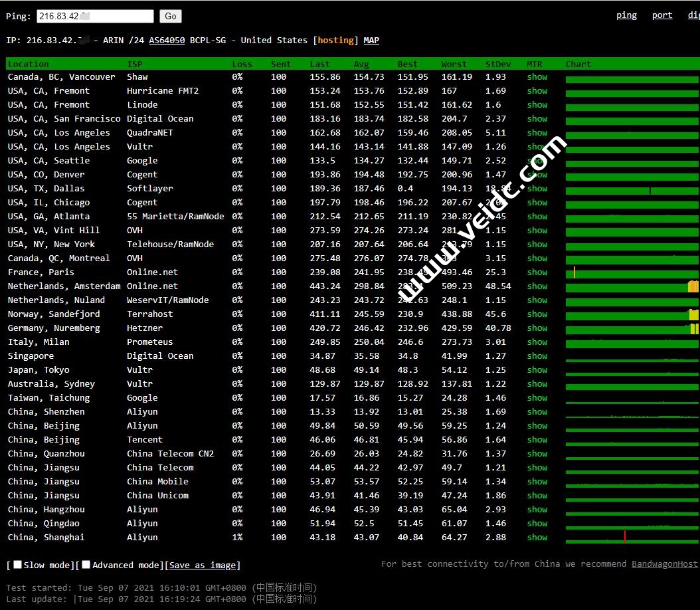Show MTR for Singapore Digital Ocean
The height and width of the screenshot is (610, 700).
pyautogui.click(x=537, y=356)
